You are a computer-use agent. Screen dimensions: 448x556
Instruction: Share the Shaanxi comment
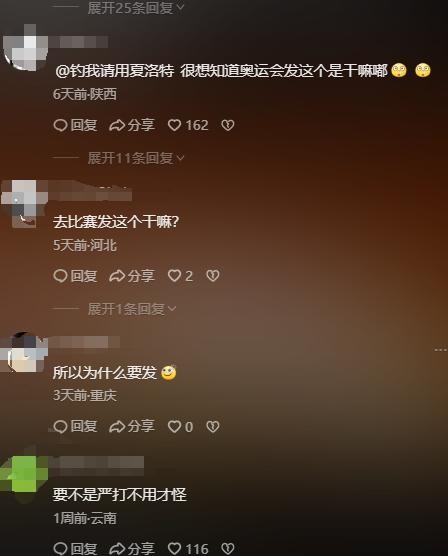[132, 125]
